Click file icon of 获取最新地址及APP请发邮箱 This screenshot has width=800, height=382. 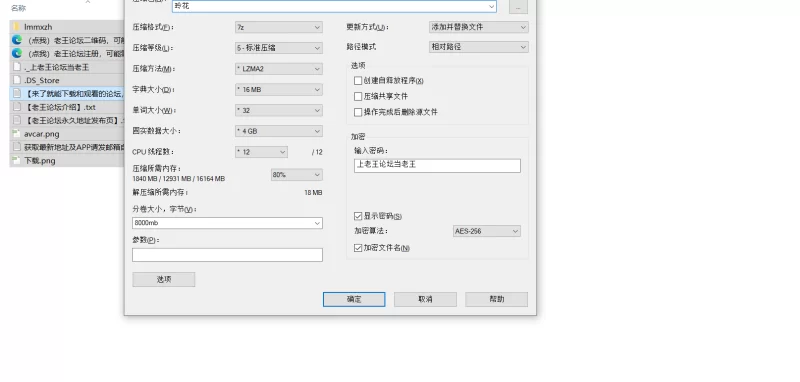[16, 147]
